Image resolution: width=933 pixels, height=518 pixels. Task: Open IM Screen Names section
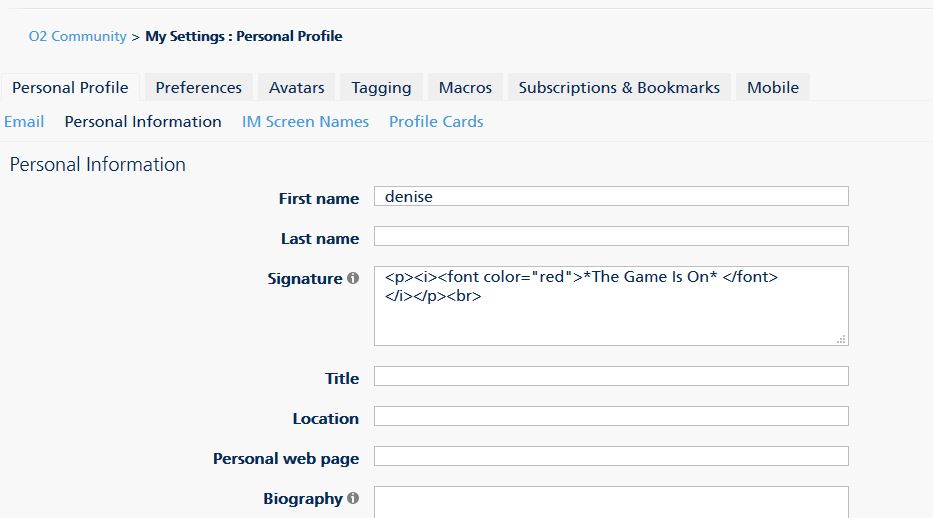click(x=305, y=121)
